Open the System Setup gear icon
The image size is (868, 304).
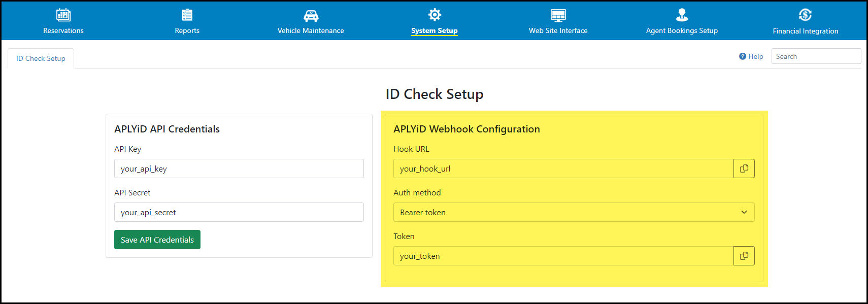click(435, 14)
